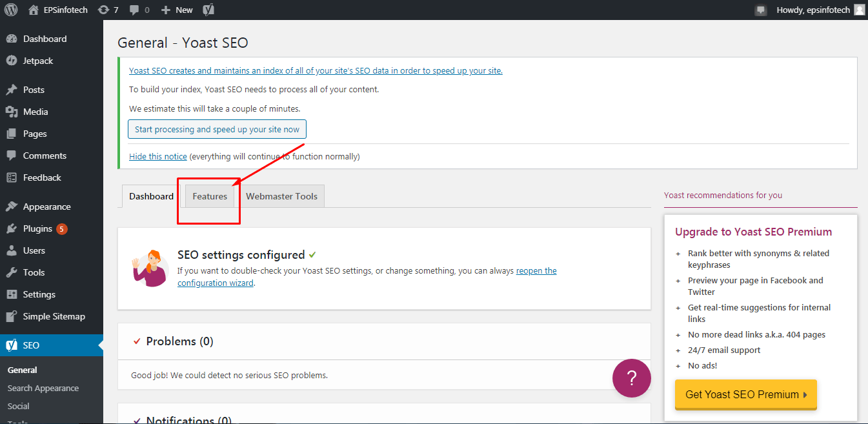Open the Tools menu item
The image size is (868, 424).
[x=52, y=272]
